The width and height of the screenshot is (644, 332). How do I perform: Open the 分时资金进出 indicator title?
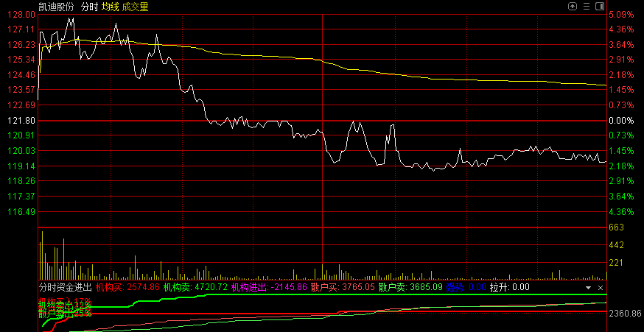(x=66, y=287)
